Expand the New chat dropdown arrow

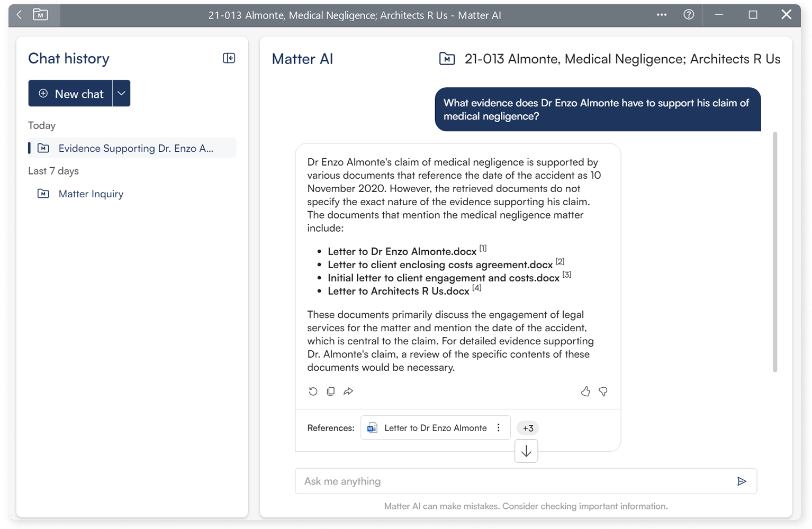(121, 94)
